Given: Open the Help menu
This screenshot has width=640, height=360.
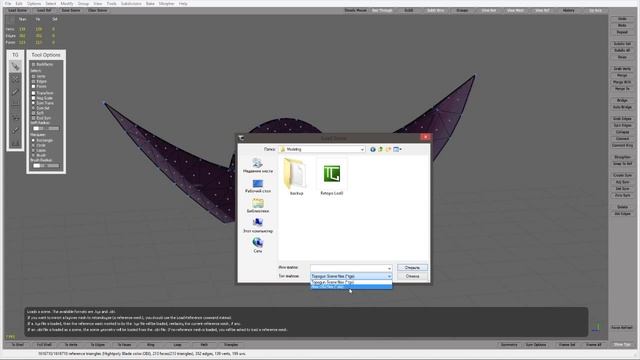Looking at the screenshot, I should [x=183, y=4].
